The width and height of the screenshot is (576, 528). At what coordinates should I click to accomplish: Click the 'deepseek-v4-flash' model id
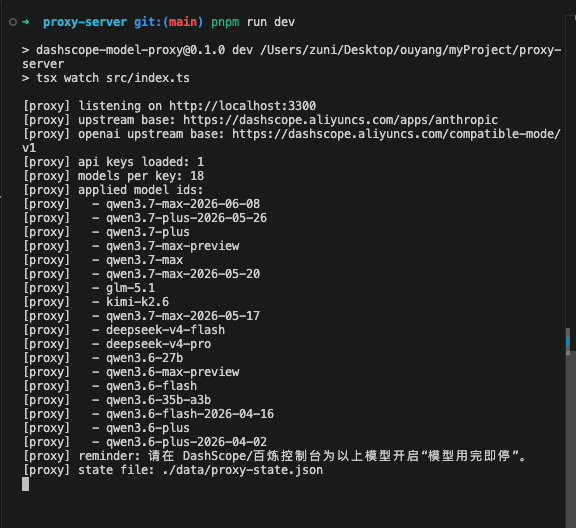[x=165, y=330]
